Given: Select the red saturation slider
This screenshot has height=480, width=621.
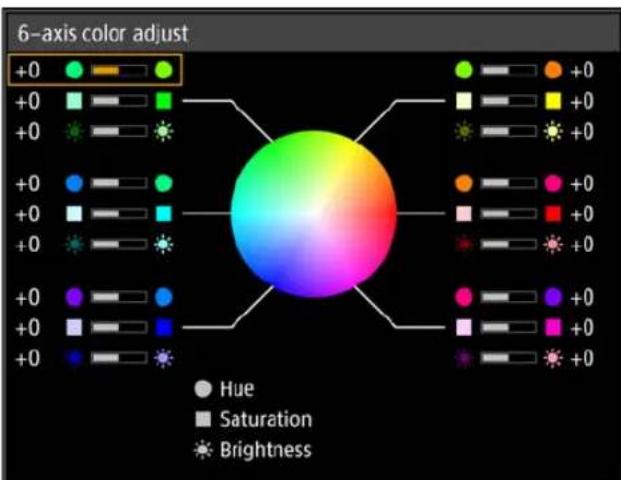Looking at the screenshot, I should [509, 214].
